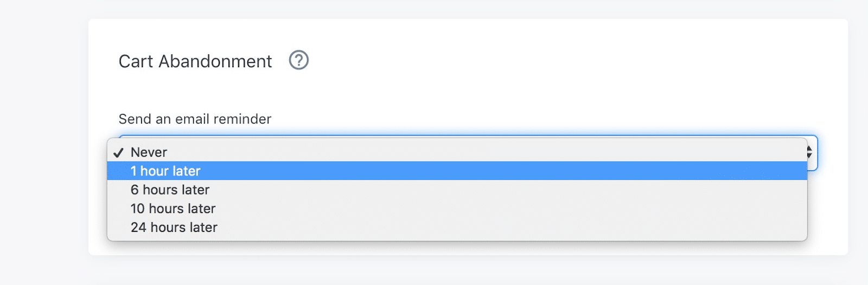
Task: Pick 10 hours later
Action: coord(457,209)
